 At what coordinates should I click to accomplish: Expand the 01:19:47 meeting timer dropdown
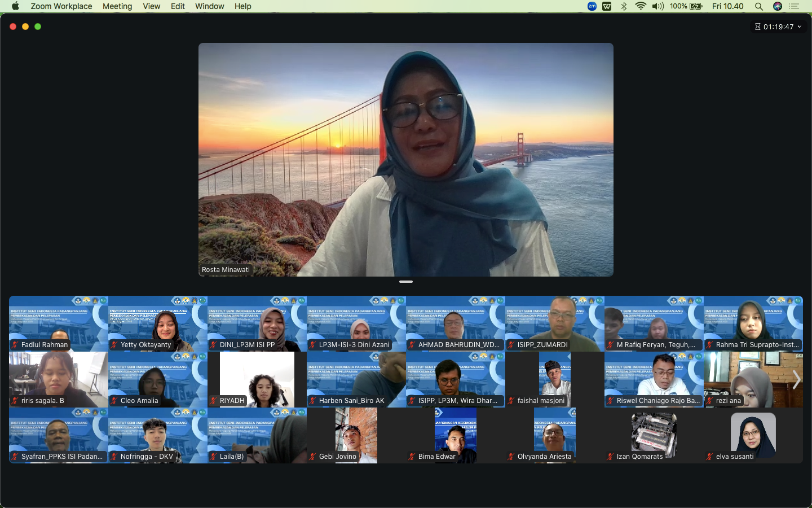point(799,27)
